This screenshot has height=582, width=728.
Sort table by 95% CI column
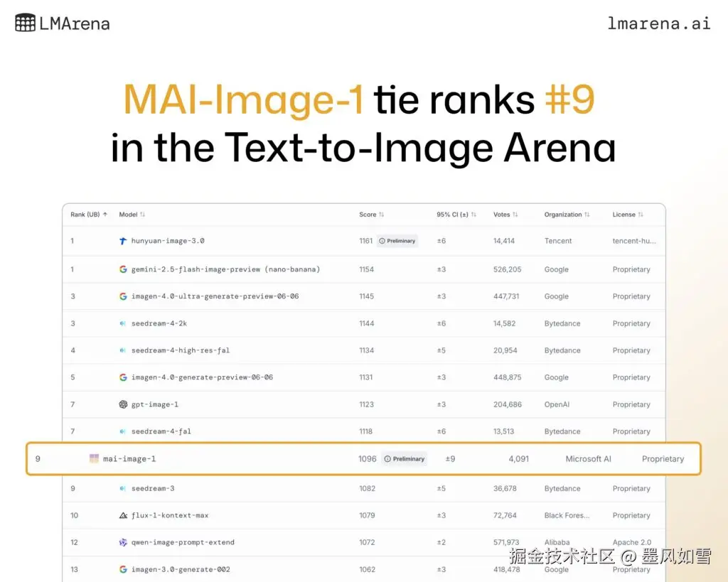point(473,215)
